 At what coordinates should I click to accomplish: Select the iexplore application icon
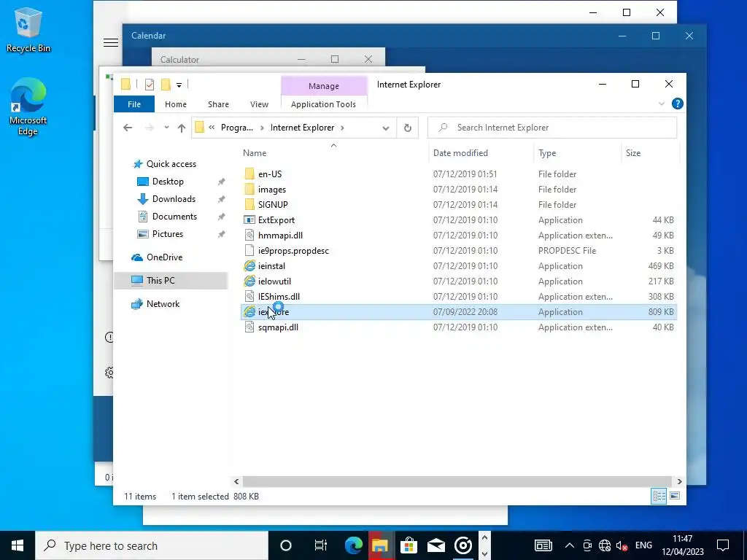click(x=249, y=312)
